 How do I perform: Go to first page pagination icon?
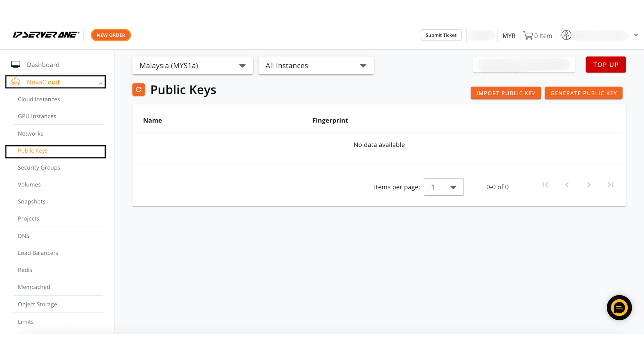point(545,185)
